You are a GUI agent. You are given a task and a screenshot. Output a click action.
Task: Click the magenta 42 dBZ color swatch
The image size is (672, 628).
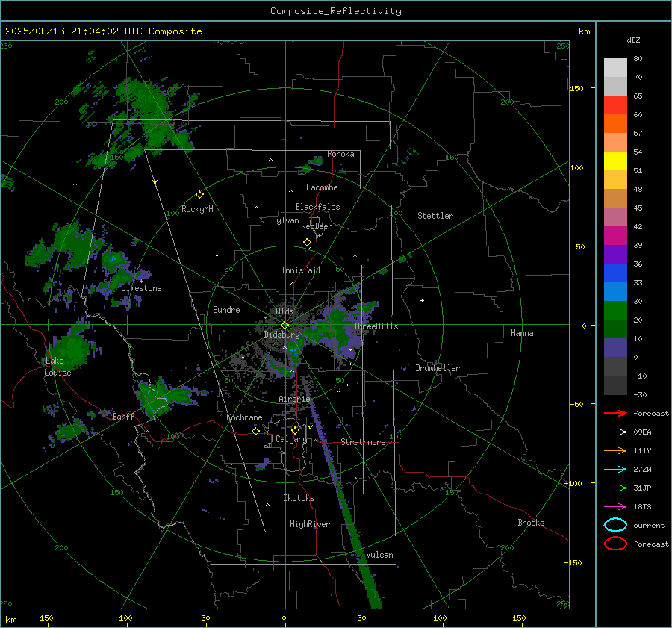615,235
